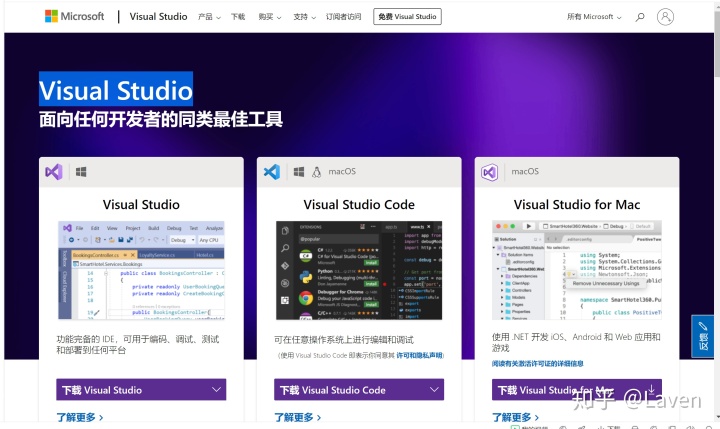Click 了解更多 under Visual Studio card
The image size is (720, 429).
[80, 418]
